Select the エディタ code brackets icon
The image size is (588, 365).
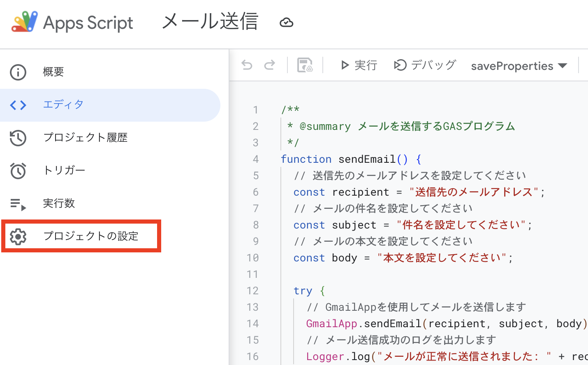point(18,105)
